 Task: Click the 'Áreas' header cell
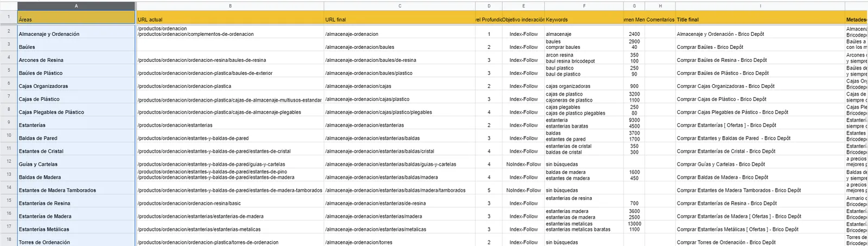pyautogui.click(x=76, y=17)
